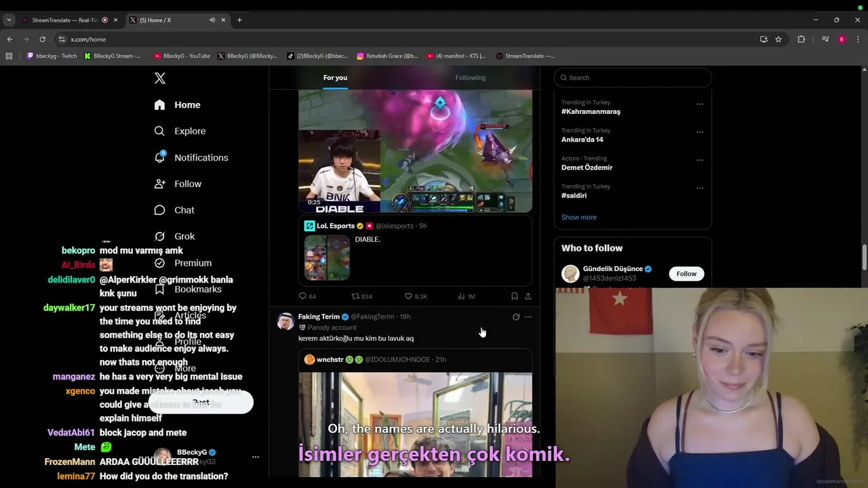Open Rebekah Grace Instagram bookmark
Viewport: 868px width, 488px height.
(x=387, y=56)
